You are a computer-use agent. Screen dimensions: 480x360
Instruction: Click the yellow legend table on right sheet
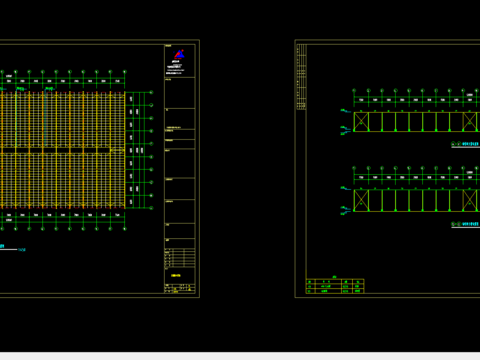click(335, 286)
